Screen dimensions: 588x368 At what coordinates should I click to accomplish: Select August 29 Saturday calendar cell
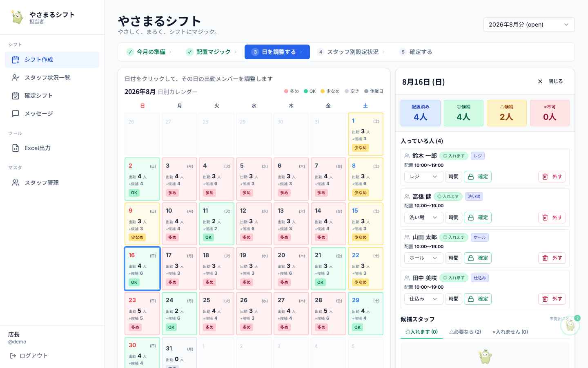tap(365, 314)
